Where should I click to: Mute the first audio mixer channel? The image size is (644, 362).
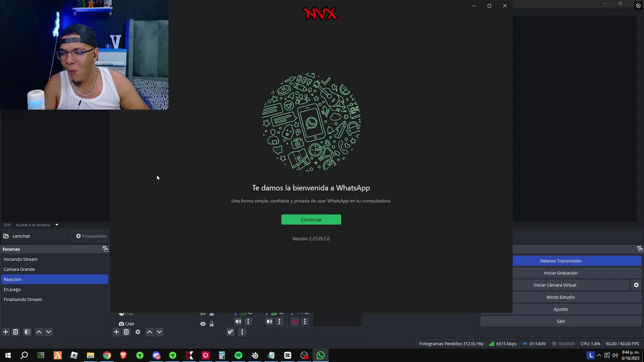[x=238, y=322]
